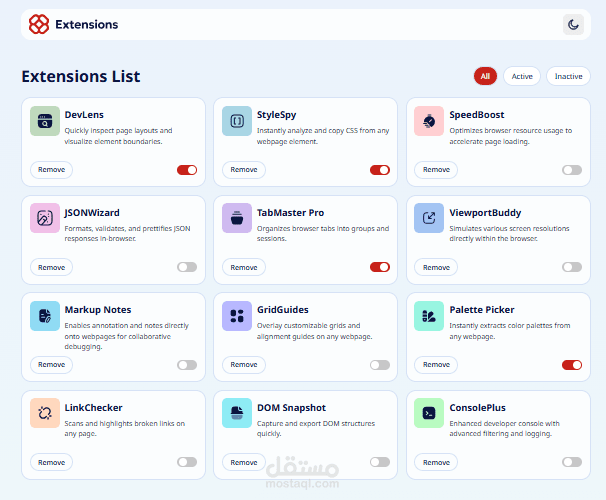Enable the LinkChecker toggle

coord(187,462)
